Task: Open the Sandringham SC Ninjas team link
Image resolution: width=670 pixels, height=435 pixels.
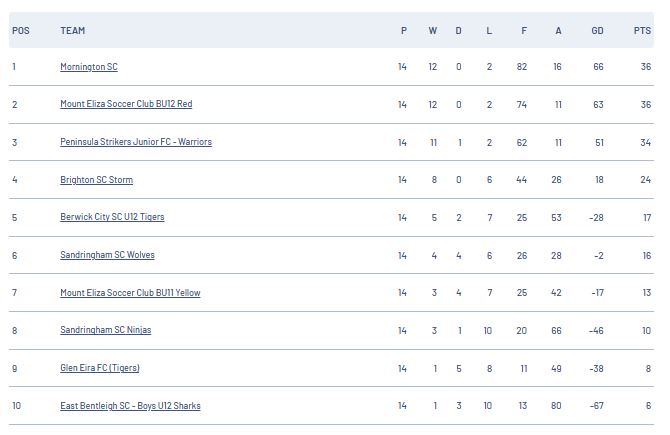Action: [106, 330]
